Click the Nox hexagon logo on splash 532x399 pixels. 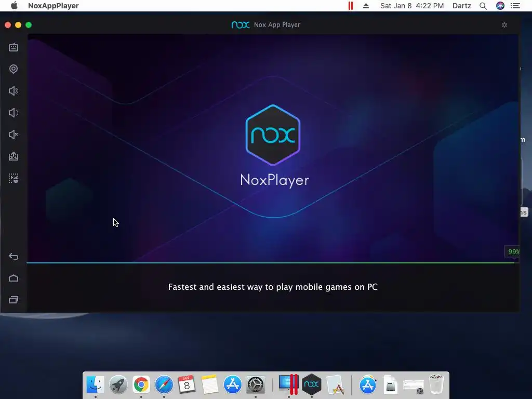273,135
